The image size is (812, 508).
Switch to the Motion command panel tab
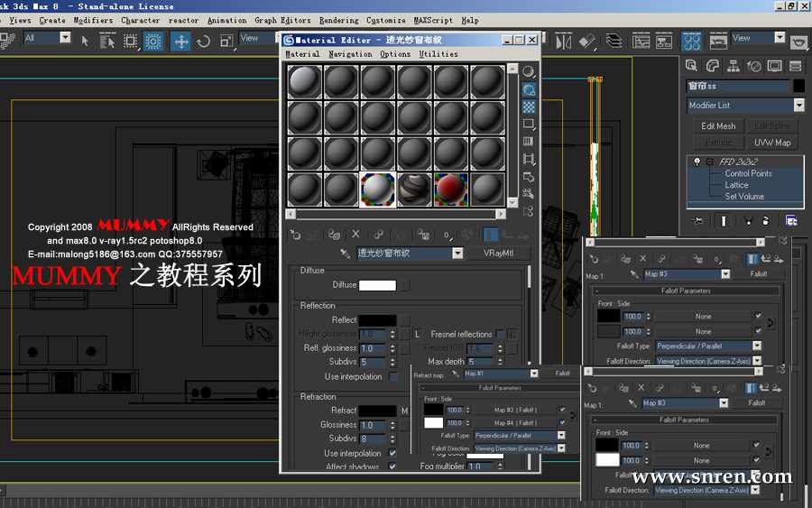pos(754,66)
